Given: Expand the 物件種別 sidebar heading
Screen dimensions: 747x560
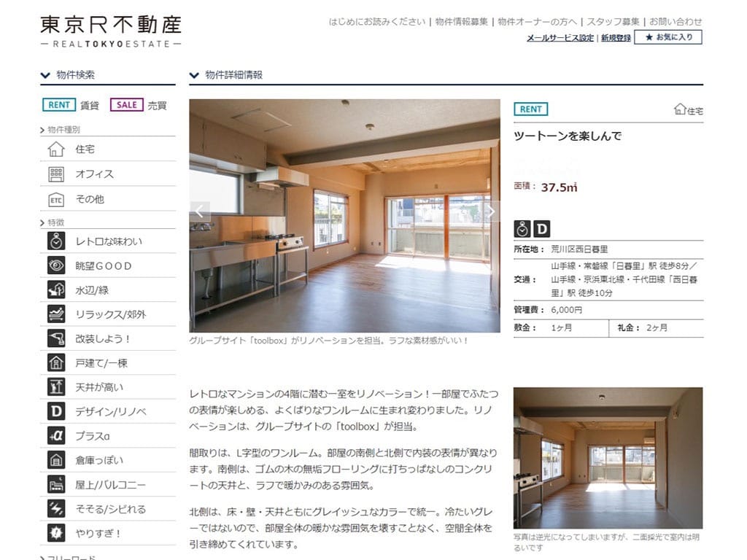Looking at the screenshot, I should point(61,130).
